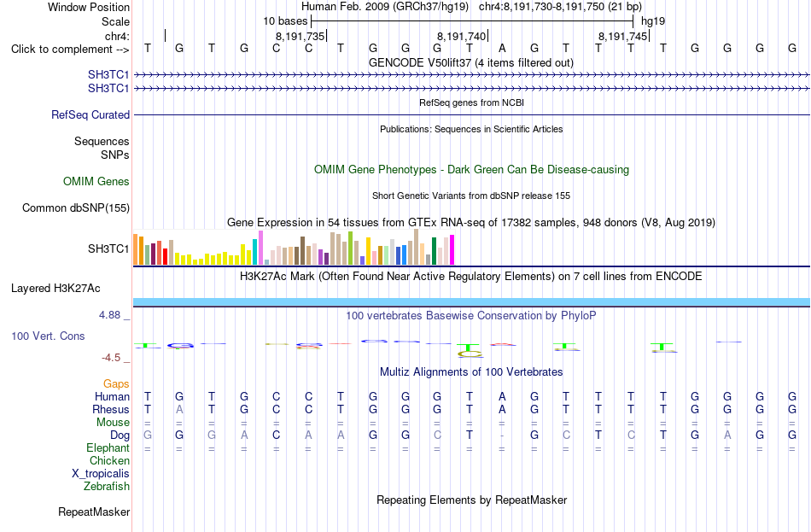This screenshot has width=811, height=532.
Task: Click 'Short Genetic Variants from dbSNP' title
Action: [x=471, y=196]
